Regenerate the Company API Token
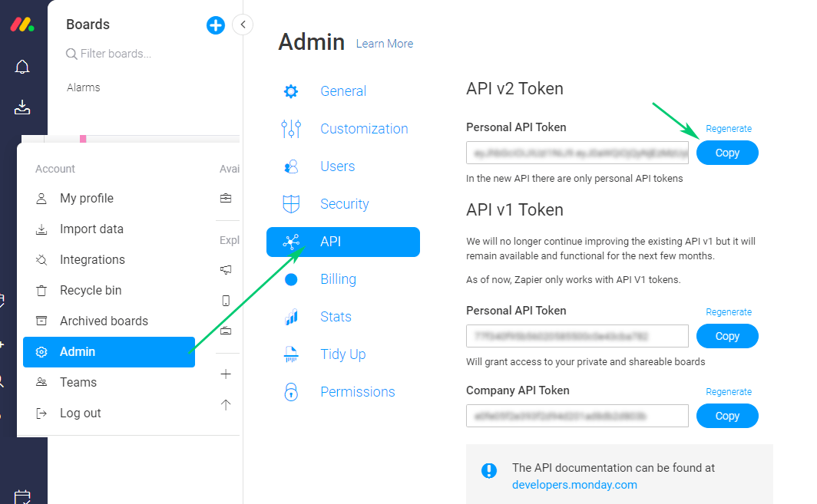Viewport: 817px width, 504px height. coord(728,392)
